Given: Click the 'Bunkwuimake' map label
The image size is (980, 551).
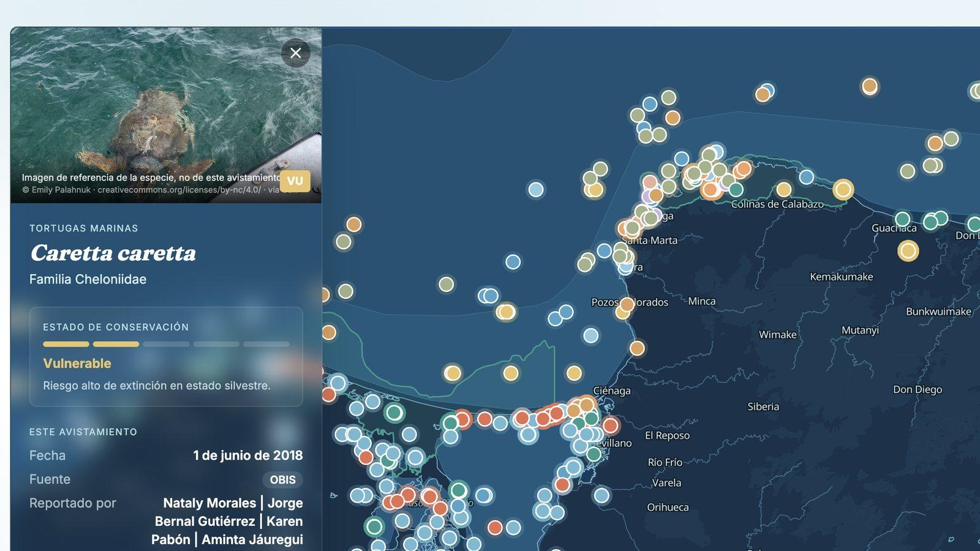Looking at the screenshot, I should tap(938, 312).
